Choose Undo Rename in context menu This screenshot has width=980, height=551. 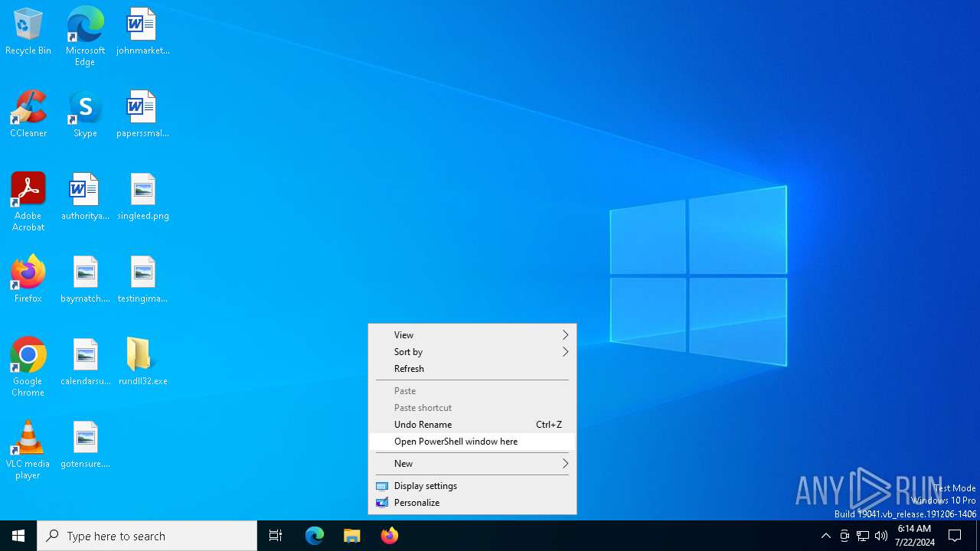pos(472,425)
